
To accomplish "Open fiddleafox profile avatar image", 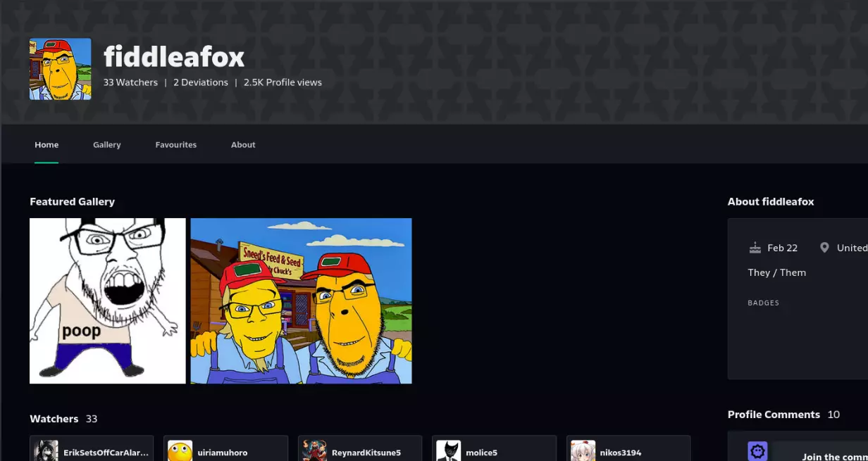I will [60, 69].
